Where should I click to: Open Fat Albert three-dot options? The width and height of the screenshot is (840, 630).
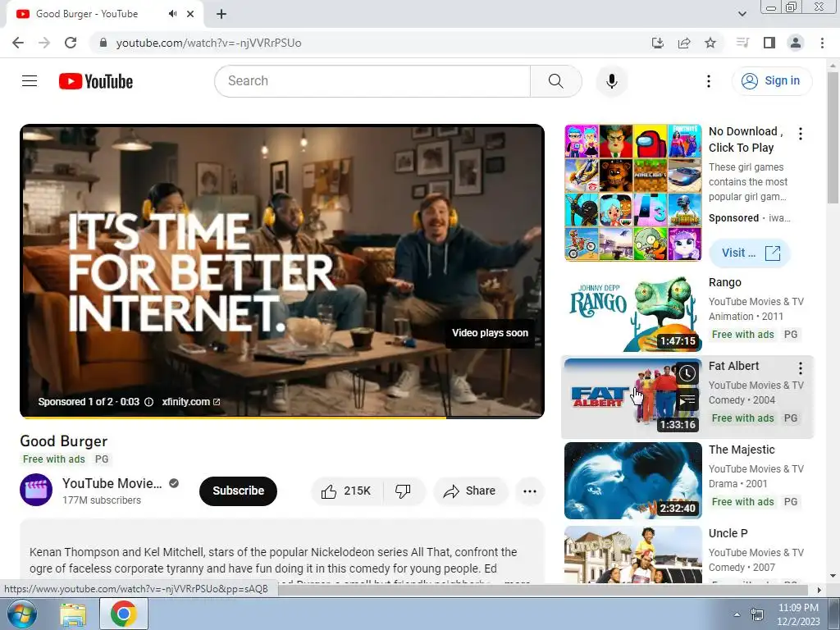click(x=801, y=368)
